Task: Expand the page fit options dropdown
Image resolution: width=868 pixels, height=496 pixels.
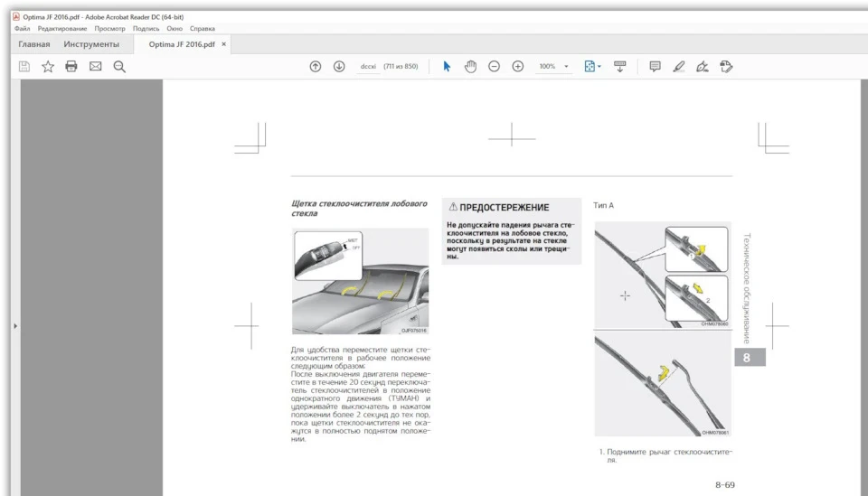Action: 599,67
